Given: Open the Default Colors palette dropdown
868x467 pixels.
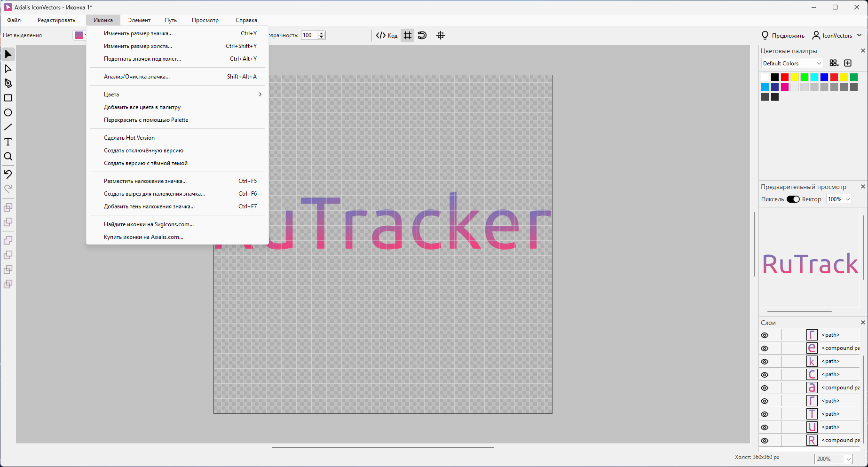Looking at the screenshot, I should pos(792,63).
